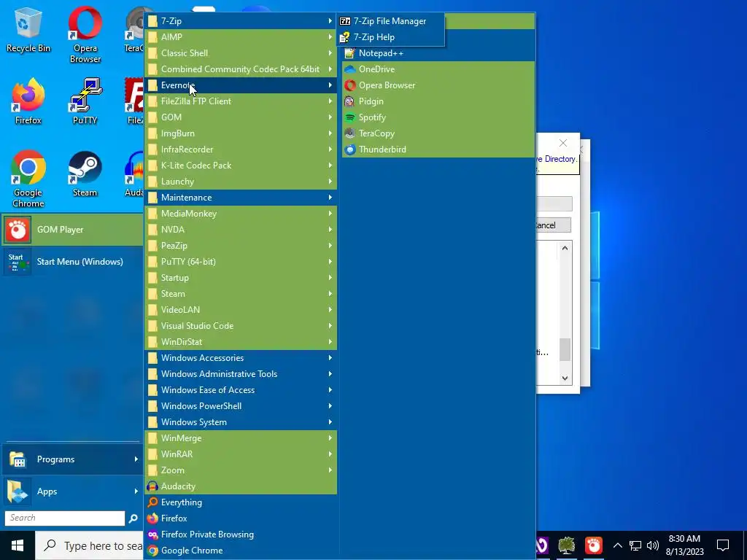This screenshot has width=747, height=560.
Task: Open the MediaMonkey folder entry
Action: tap(241, 214)
